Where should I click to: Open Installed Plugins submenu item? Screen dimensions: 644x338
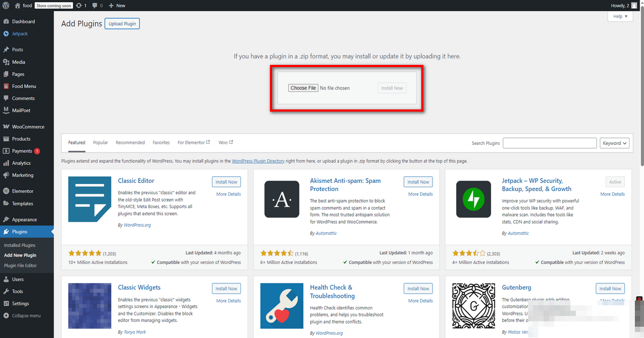[20, 245]
